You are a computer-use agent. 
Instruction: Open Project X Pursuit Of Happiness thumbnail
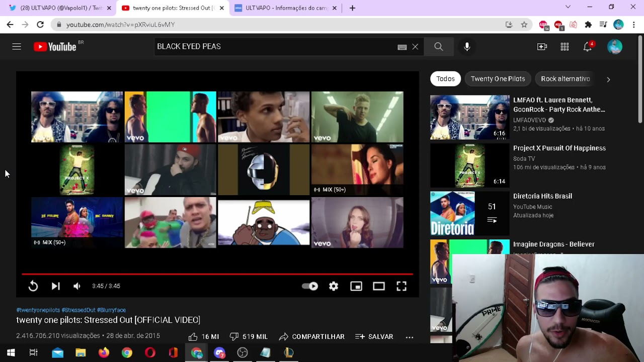pyautogui.click(x=469, y=165)
